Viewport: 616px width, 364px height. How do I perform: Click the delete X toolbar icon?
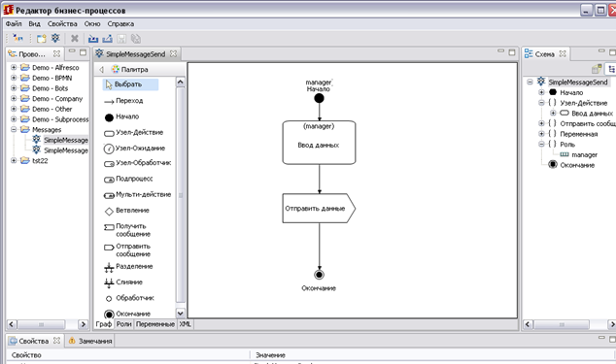click(74, 39)
